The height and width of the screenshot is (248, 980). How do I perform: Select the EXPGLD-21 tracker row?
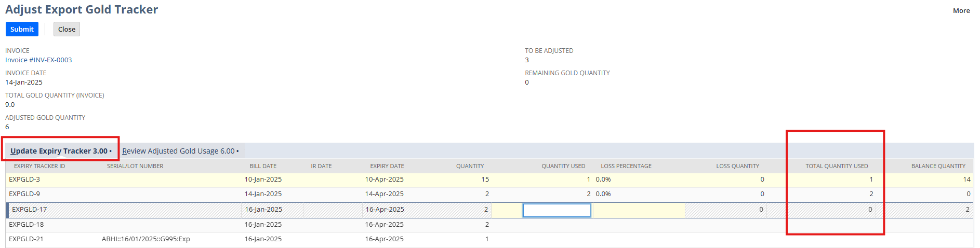(27, 239)
